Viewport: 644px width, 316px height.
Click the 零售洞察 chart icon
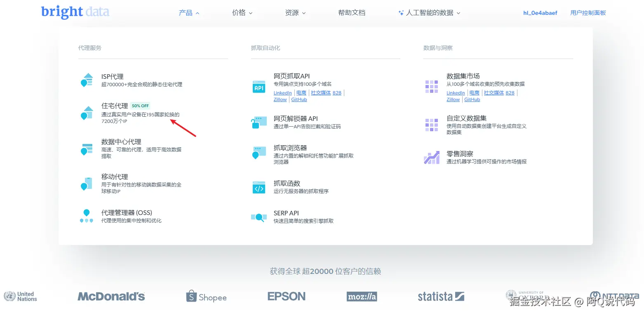click(x=432, y=158)
